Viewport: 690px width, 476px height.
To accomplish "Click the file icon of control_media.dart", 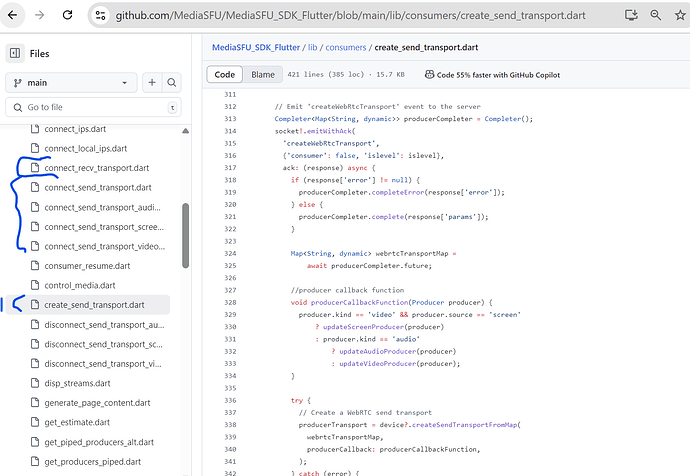I will (x=35, y=285).
